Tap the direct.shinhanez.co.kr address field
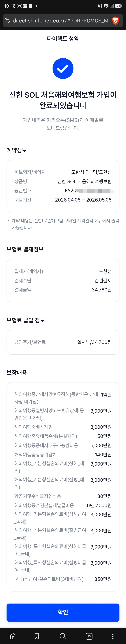Image resolution: width=126 pixels, height=644 pixels. [61, 20]
